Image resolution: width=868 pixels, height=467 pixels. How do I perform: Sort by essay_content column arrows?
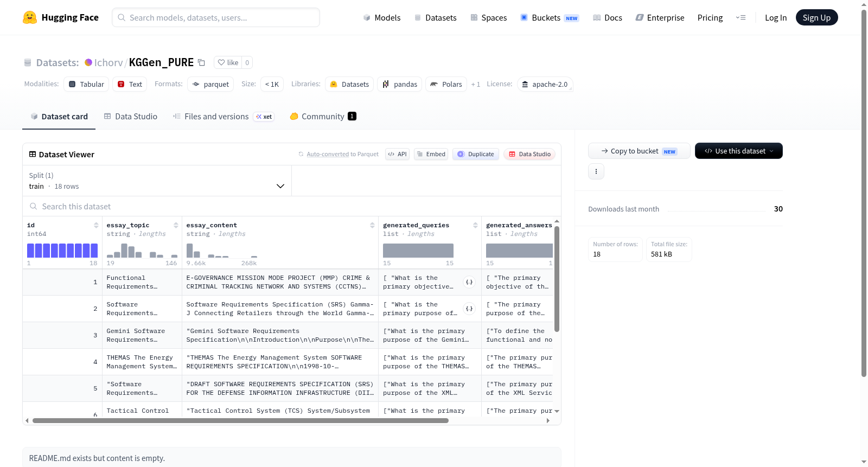[x=372, y=225]
